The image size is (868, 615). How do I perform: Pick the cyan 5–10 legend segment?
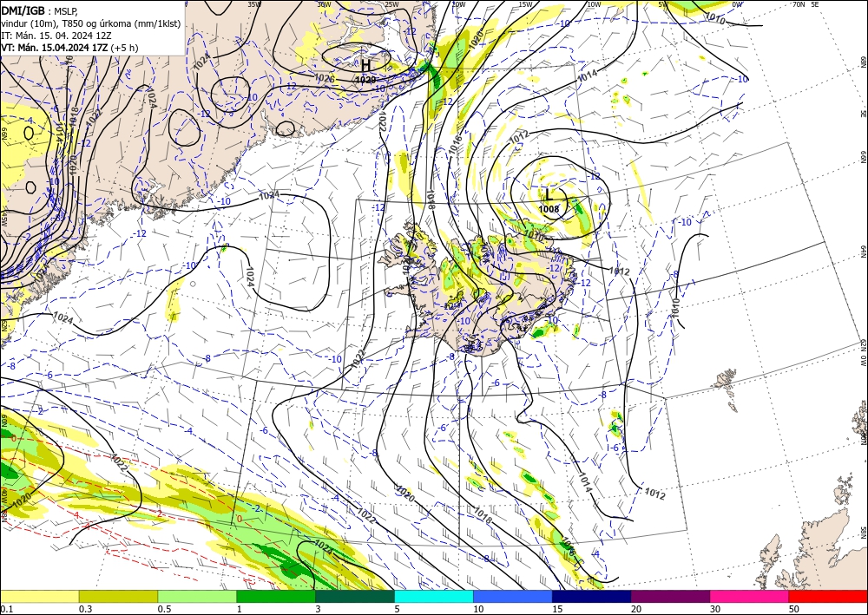pyautogui.click(x=434, y=596)
